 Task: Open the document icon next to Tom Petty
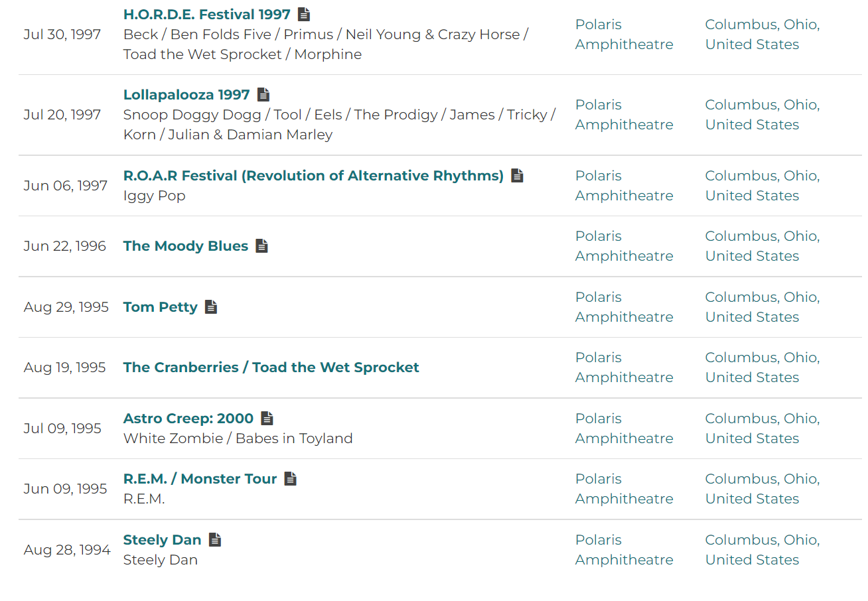coord(211,307)
